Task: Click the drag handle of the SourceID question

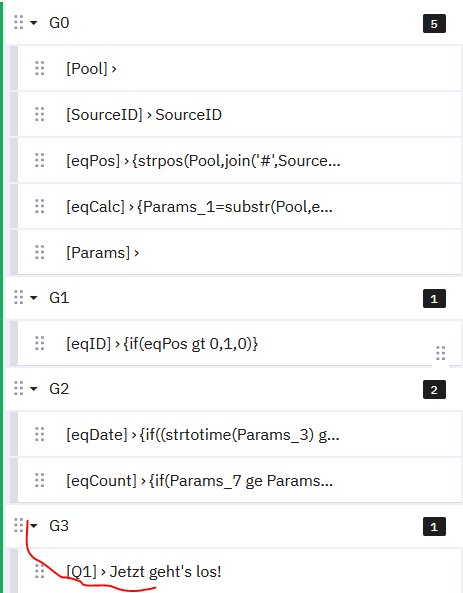Action: coord(40,114)
